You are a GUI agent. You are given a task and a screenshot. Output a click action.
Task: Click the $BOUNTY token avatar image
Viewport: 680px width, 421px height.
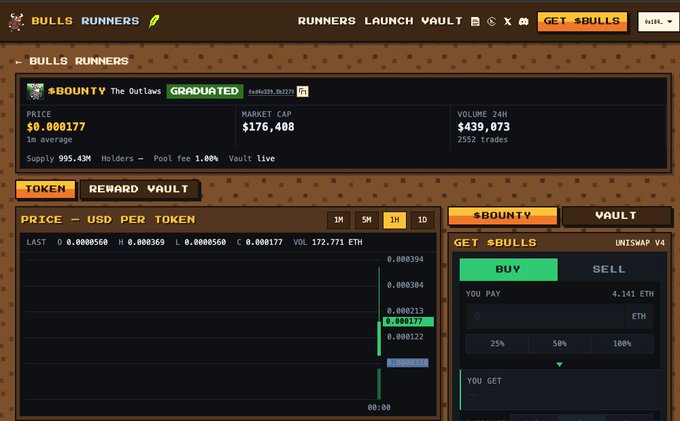point(35,91)
